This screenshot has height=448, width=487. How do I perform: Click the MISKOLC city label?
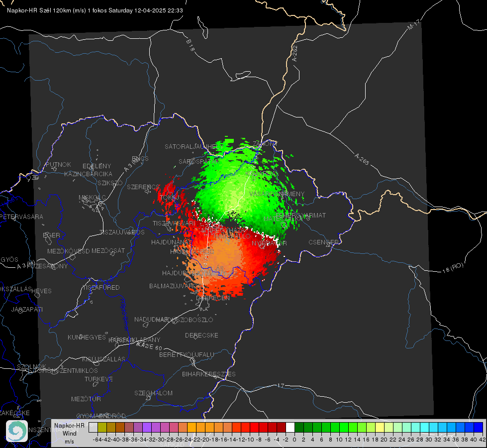pos(92,198)
